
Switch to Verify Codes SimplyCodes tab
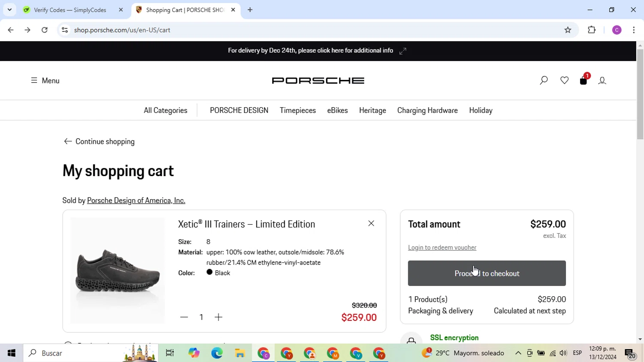coord(70,10)
